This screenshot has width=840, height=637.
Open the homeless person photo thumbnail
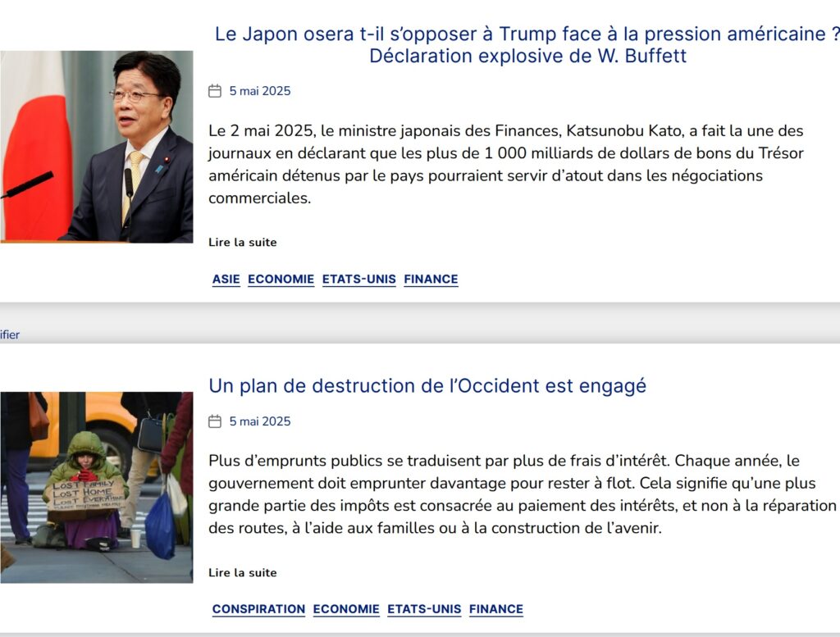97,488
